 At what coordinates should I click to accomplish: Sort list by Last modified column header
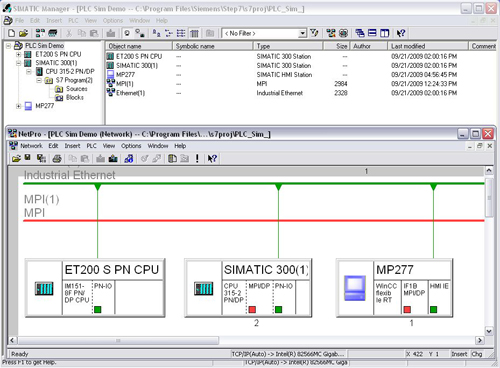428,46
